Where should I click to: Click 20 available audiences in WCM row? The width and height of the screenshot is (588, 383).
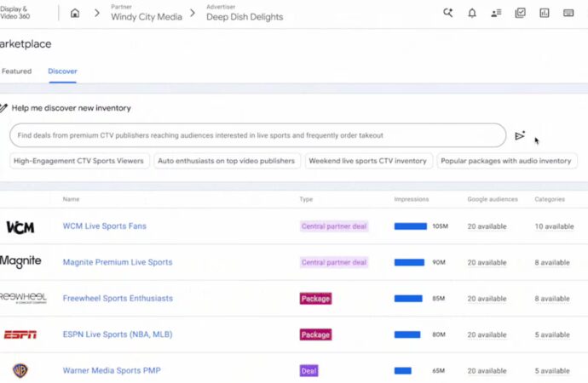(x=487, y=226)
